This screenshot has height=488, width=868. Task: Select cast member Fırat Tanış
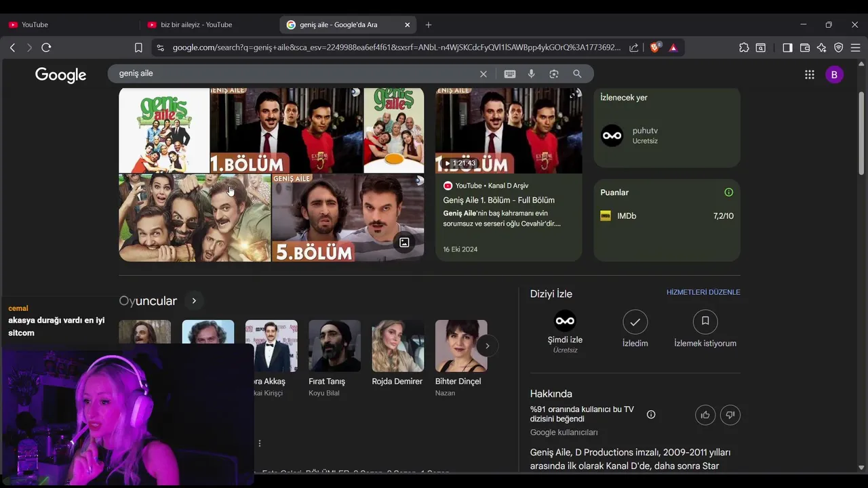pos(334,359)
